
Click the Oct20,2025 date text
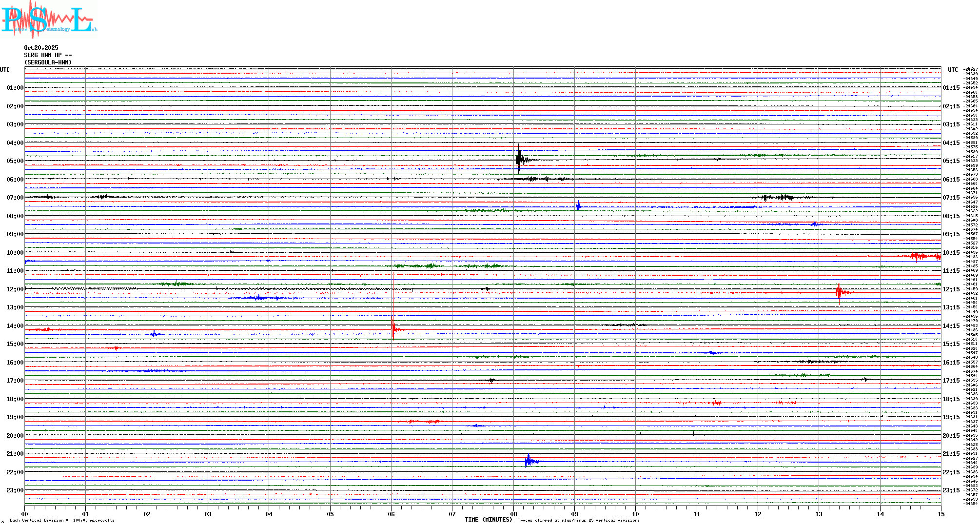click(x=41, y=48)
